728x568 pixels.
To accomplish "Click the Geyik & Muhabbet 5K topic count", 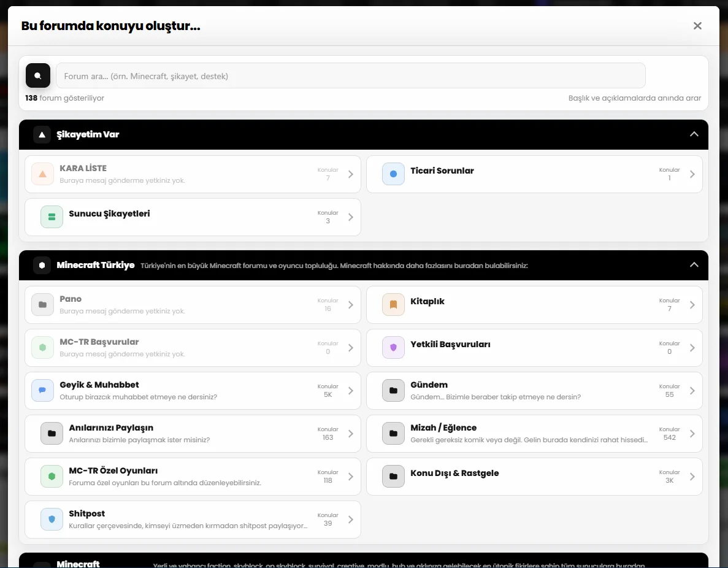I will pyautogui.click(x=328, y=394).
